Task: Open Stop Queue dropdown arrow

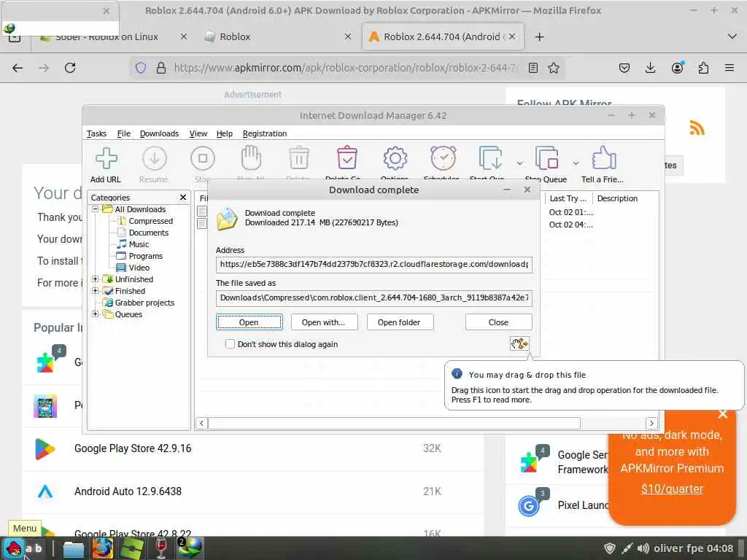Action: click(x=576, y=163)
